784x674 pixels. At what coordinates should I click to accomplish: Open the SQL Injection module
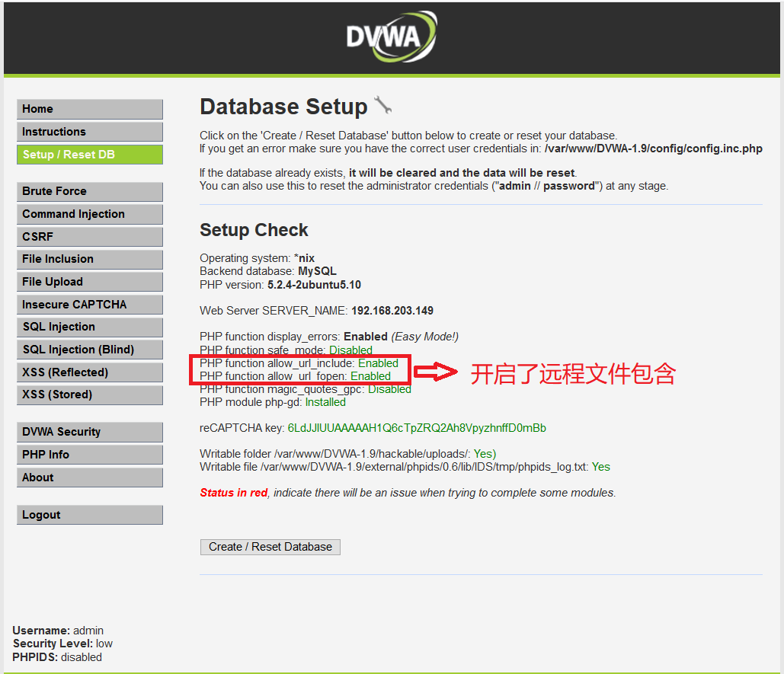pos(89,327)
